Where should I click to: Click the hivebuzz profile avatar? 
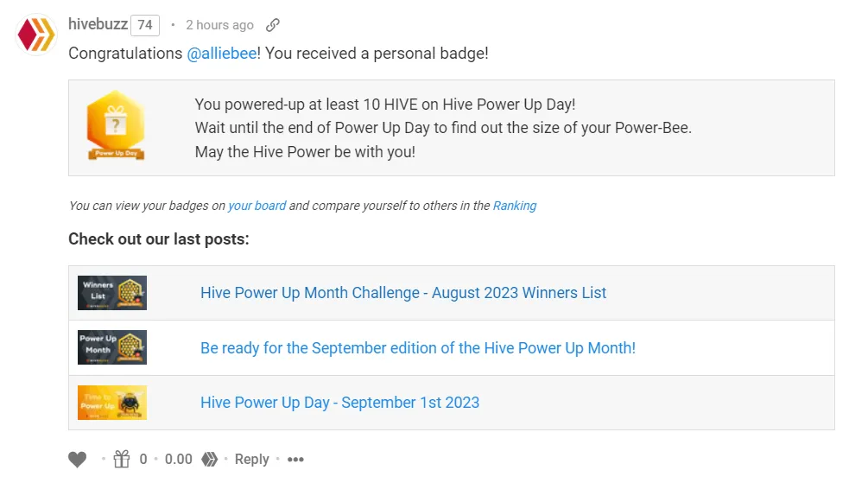point(36,35)
